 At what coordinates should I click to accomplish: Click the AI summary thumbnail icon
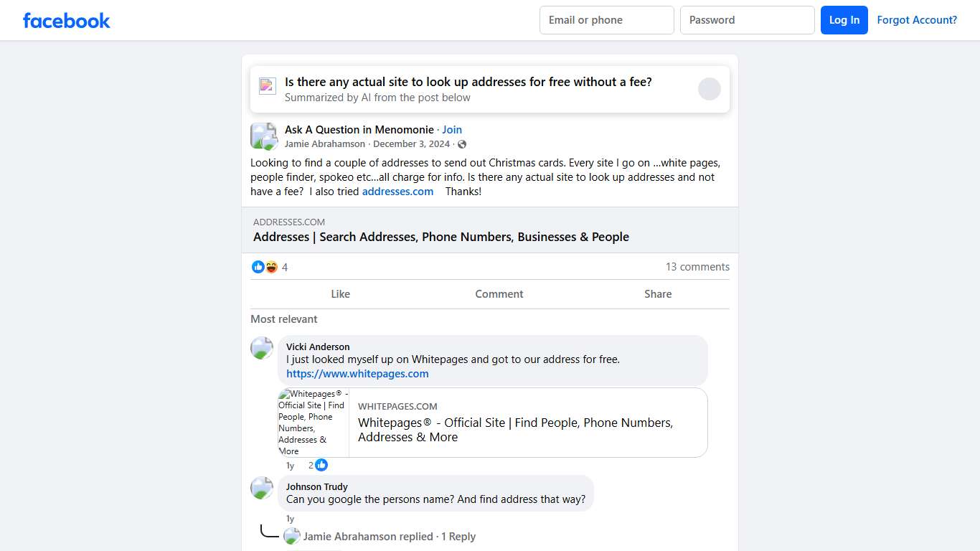coord(268,86)
